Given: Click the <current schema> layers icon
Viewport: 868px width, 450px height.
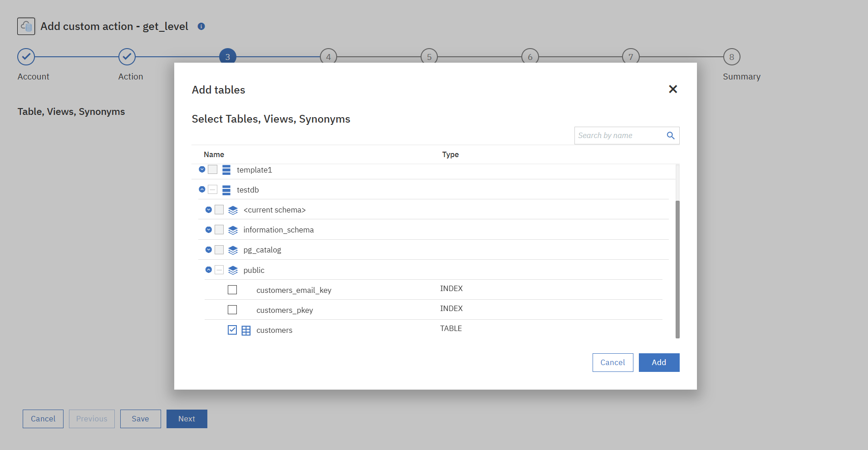Looking at the screenshot, I should pyautogui.click(x=233, y=210).
